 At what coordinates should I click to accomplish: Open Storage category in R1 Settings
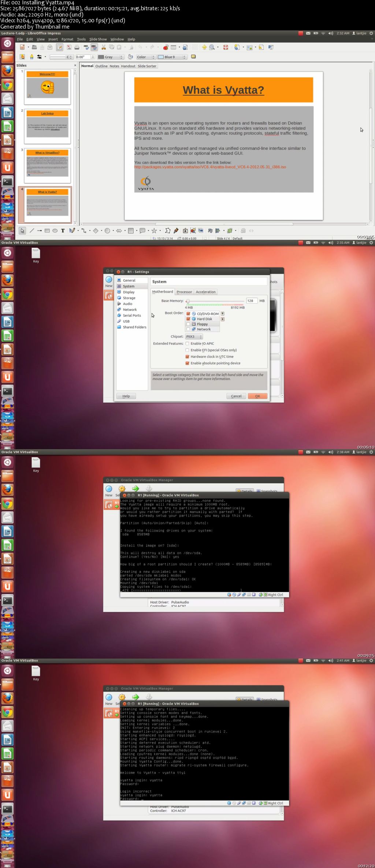tap(129, 298)
